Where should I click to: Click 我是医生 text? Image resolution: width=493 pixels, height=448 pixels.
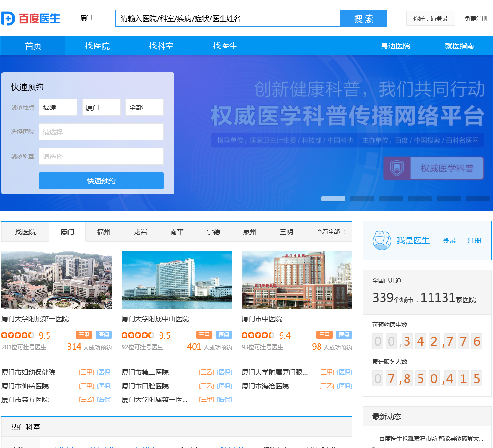[x=413, y=241]
